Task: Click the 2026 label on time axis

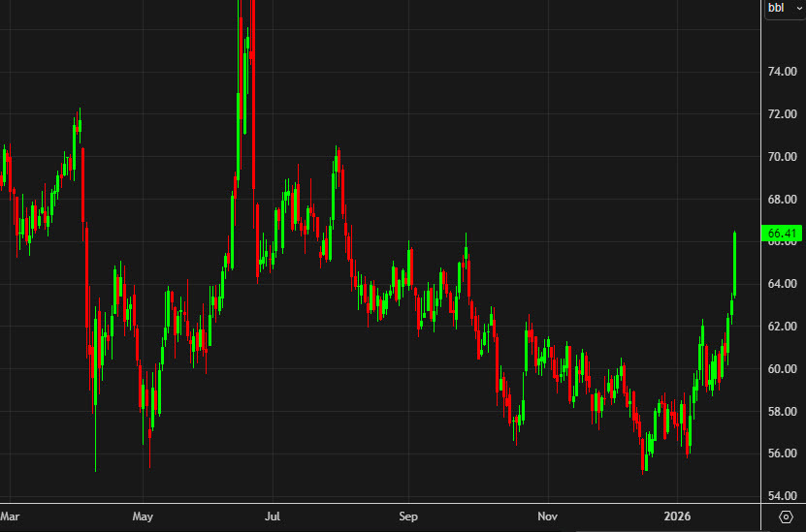Action: (x=677, y=516)
